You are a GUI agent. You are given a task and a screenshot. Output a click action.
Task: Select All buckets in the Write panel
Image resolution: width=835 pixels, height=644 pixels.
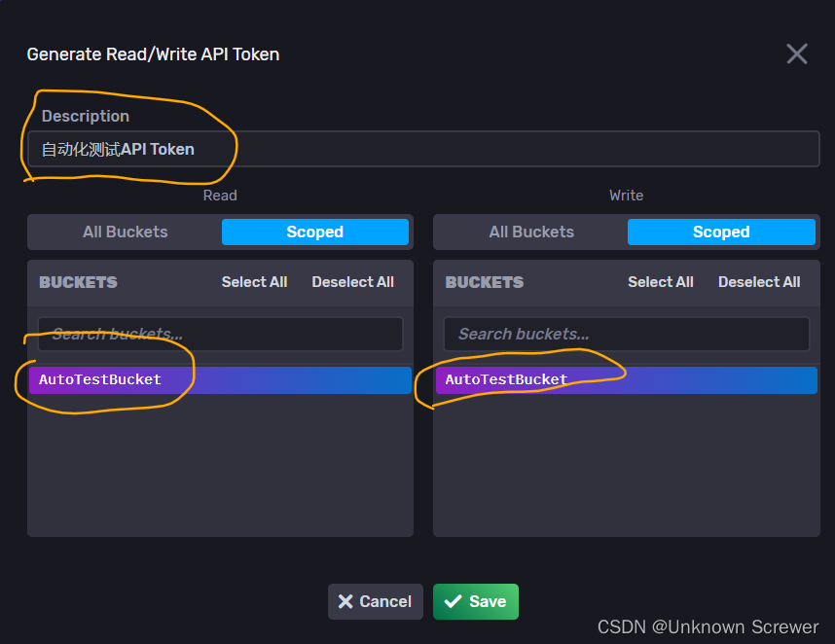click(x=661, y=282)
